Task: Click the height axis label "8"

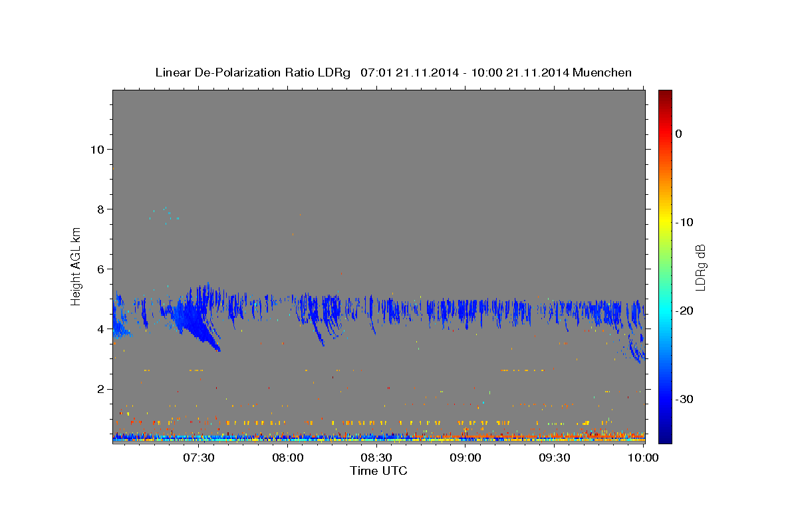Action: coord(100,209)
